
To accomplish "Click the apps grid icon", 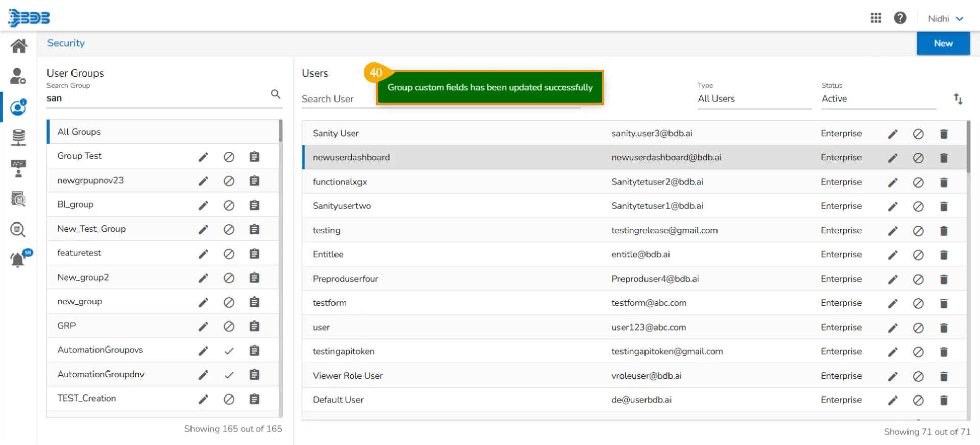I will tap(876, 18).
